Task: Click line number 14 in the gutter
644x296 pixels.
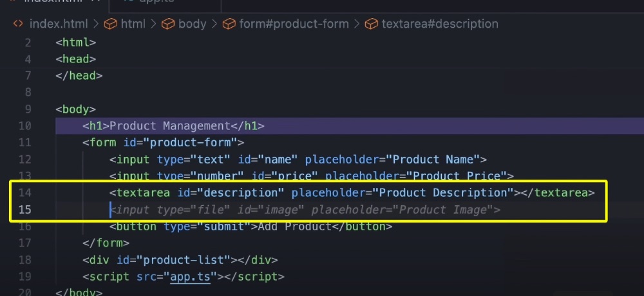Action: click(24, 193)
